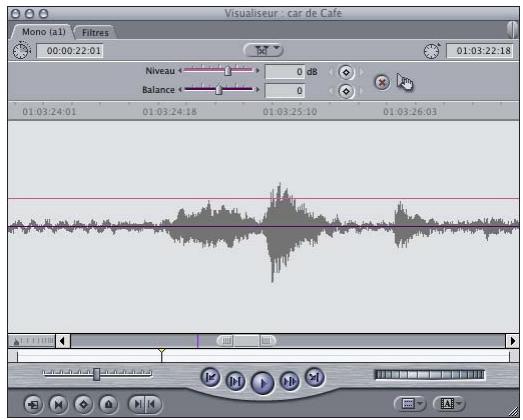This screenshot has width=523, height=420.
Task: Decrease Niveau with left slider arrow
Action: [x=180, y=70]
